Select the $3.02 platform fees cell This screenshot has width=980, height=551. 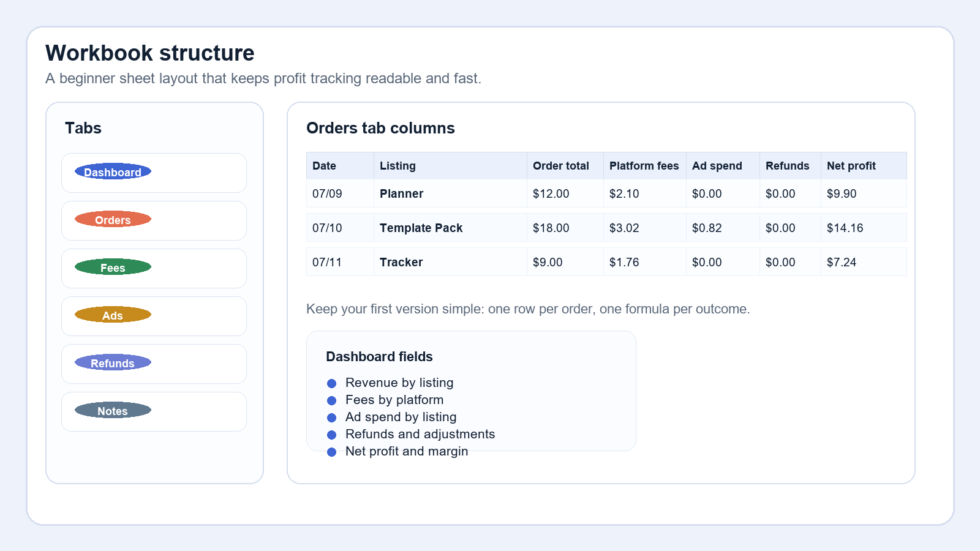645,228
